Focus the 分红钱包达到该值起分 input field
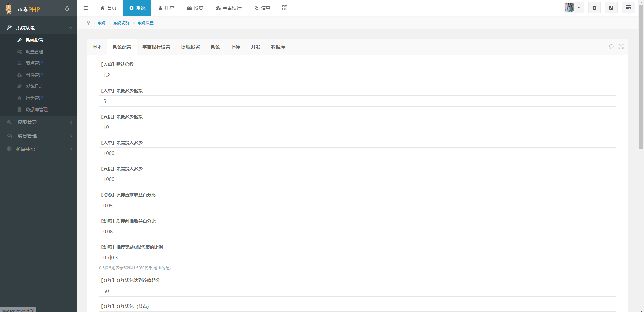The width and height of the screenshot is (644, 312). pyautogui.click(x=358, y=291)
